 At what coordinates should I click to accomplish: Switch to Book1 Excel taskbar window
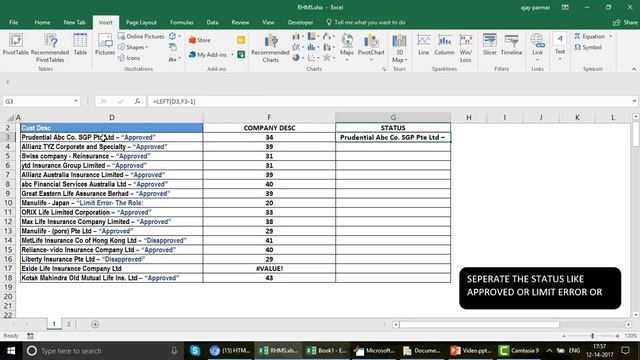pyautogui.click(x=326, y=351)
